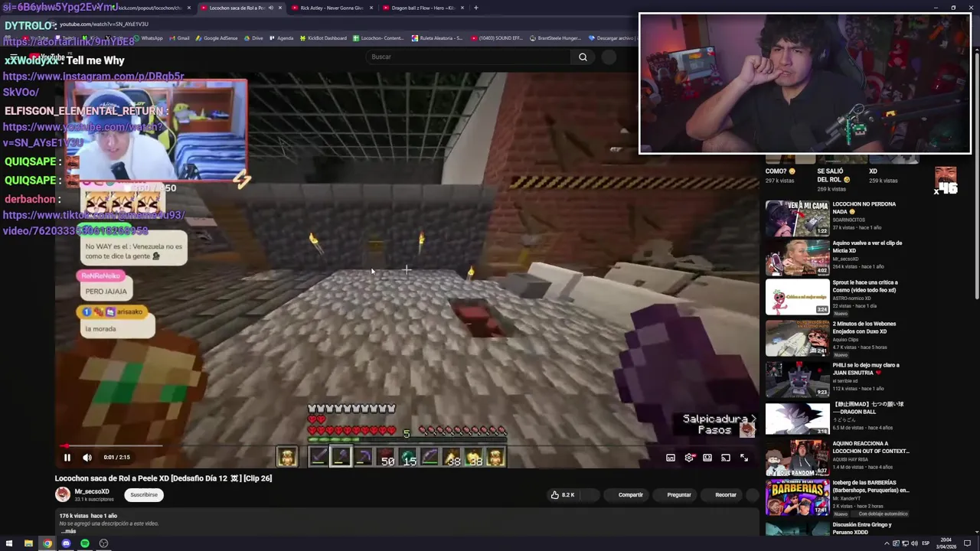Viewport: 980px width, 551px height.
Task: Toggle subtitles in the video player
Action: pos(671,458)
